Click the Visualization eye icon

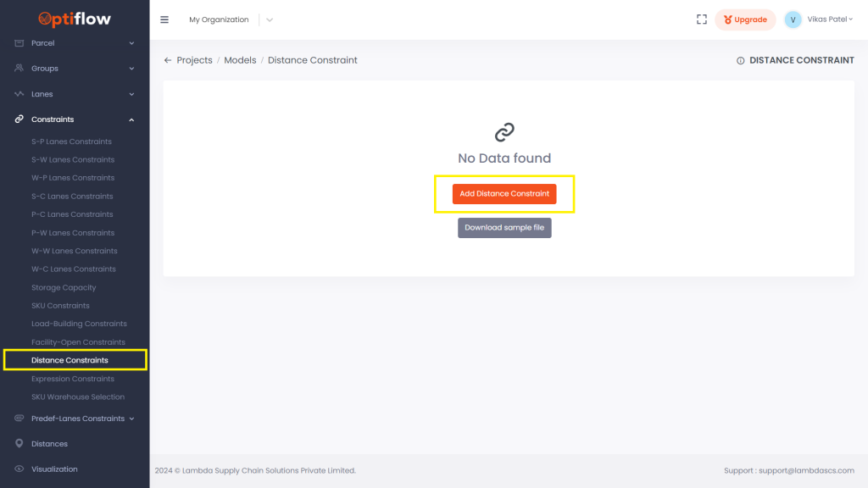(19, 469)
